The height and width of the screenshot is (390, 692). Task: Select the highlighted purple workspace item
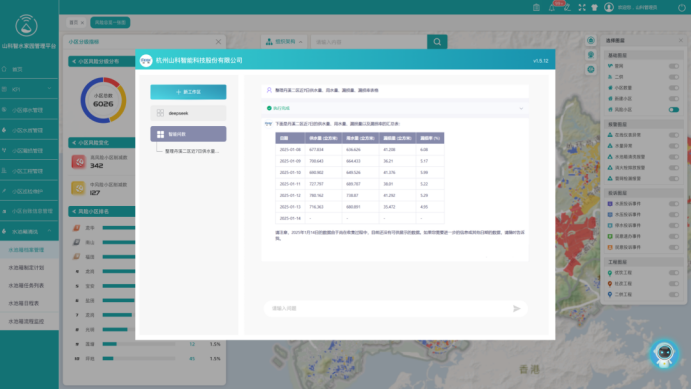pyautogui.click(x=188, y=134)
